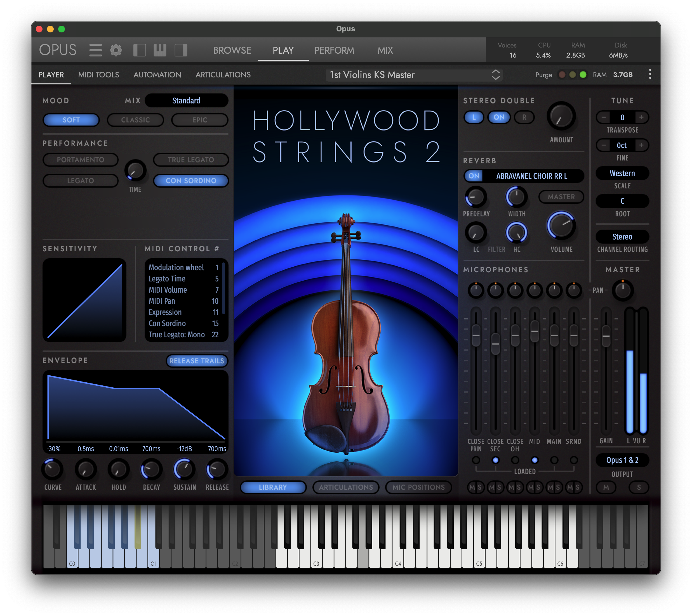The image size is (692, 616).
Task: Switch to the Browse page
Action: (232, 50)
